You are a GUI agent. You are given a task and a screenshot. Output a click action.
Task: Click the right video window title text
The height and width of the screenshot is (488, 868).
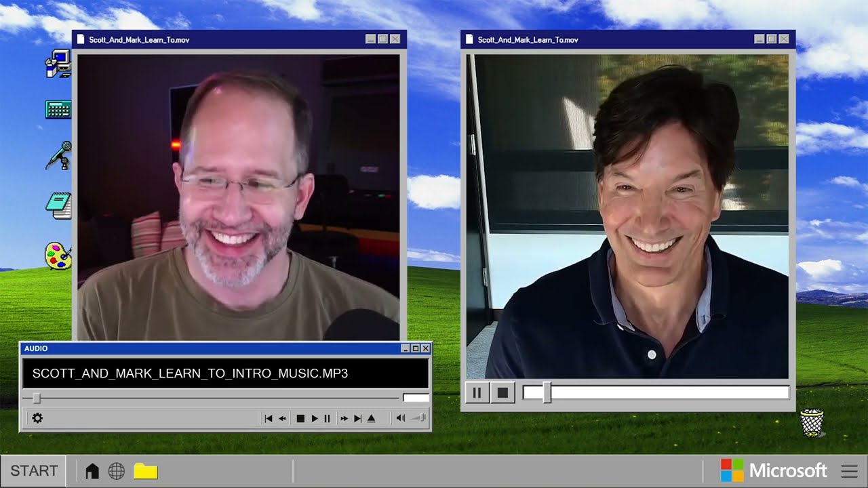point(528,40)
